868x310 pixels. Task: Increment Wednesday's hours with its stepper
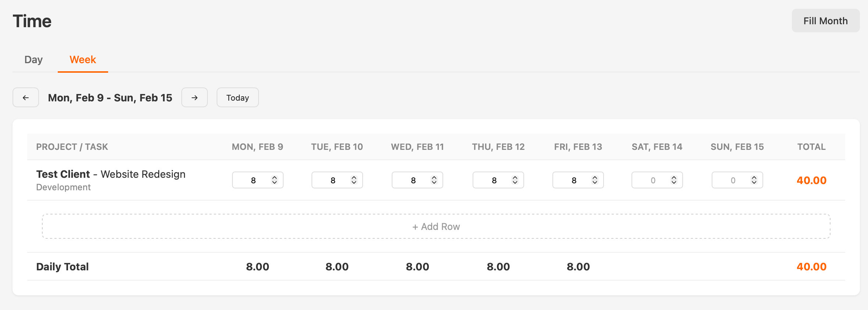pos(434,177)
